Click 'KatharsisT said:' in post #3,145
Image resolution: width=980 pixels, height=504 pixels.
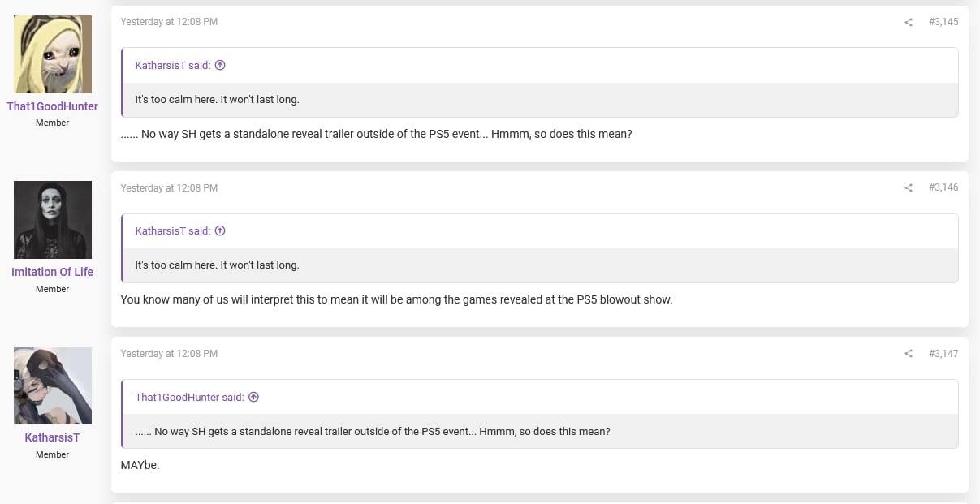click(173, 65)
